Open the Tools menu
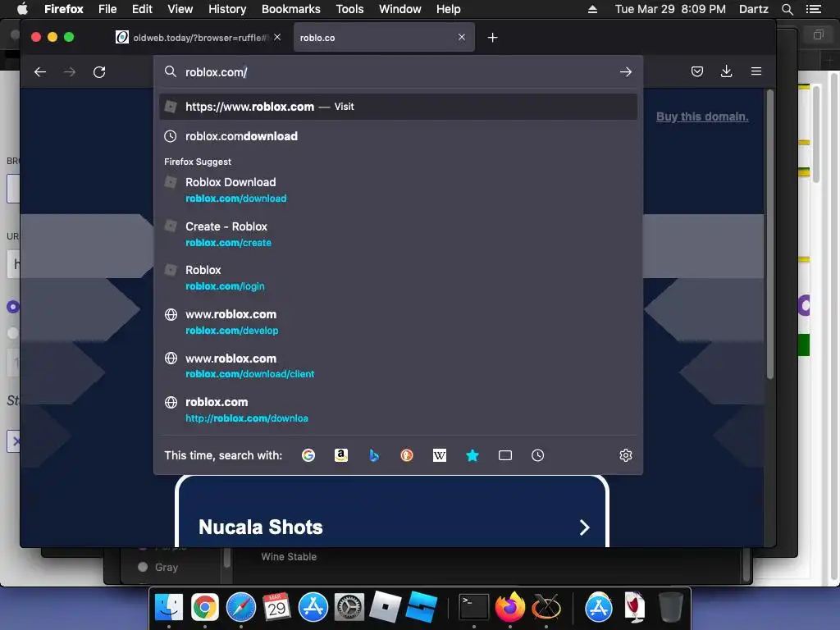 click(349, 9)
